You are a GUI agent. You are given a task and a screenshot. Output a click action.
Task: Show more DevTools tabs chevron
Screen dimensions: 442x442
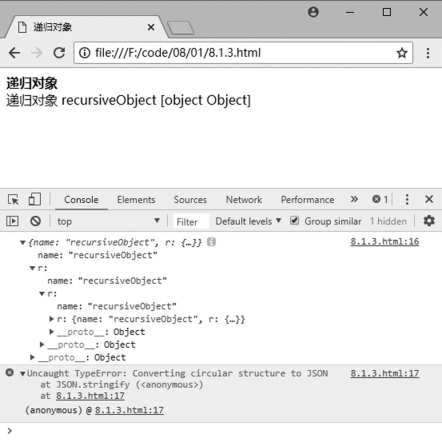pos(354,199)
